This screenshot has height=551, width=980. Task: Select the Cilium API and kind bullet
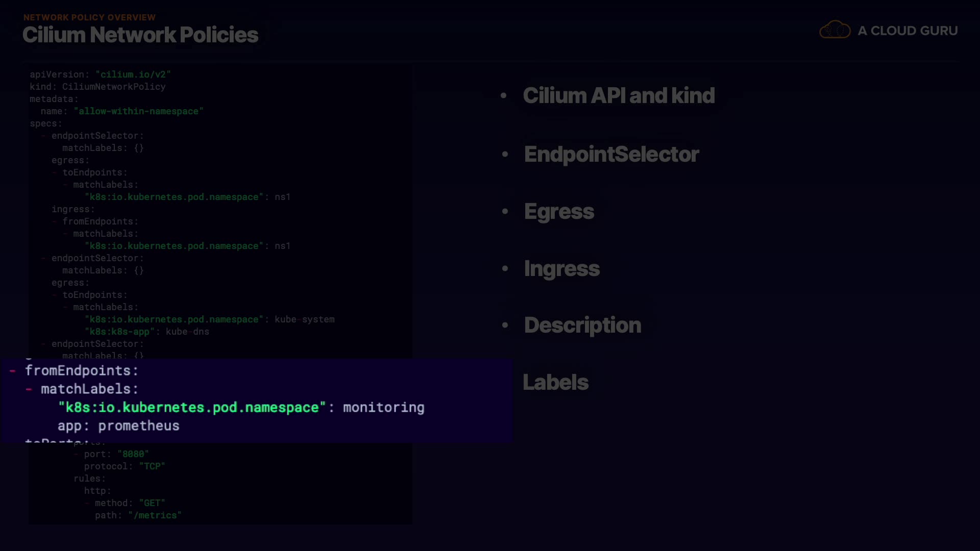619,95
